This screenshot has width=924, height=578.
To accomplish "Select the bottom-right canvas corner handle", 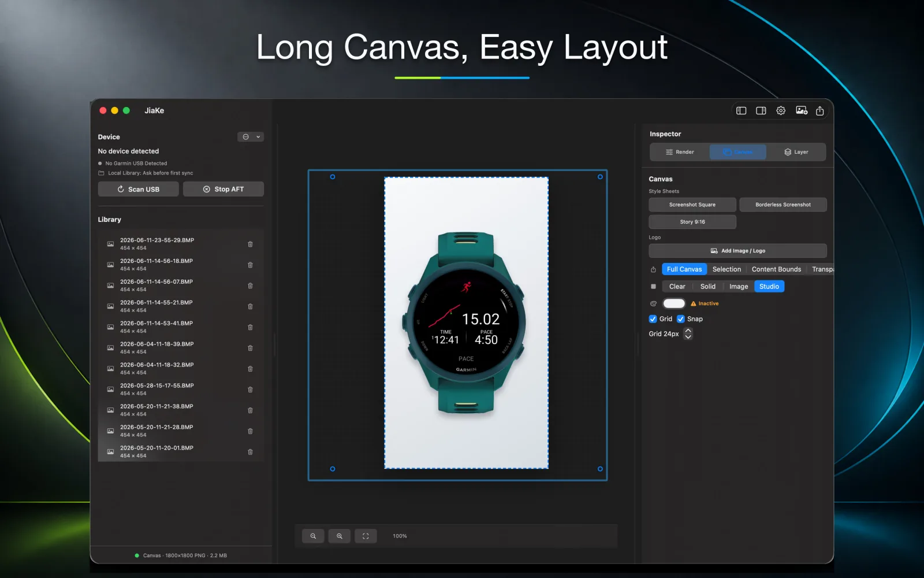I will coord(600,469).
